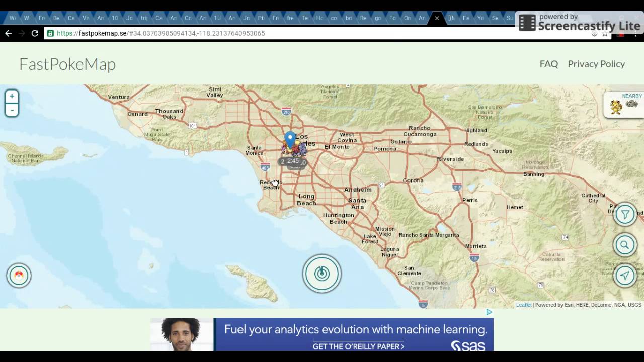The height and width of the screenshot is (362, 644).
Task: Click Mission Viejo label on map
Action: pyautogui.click(x=385, y=231)
